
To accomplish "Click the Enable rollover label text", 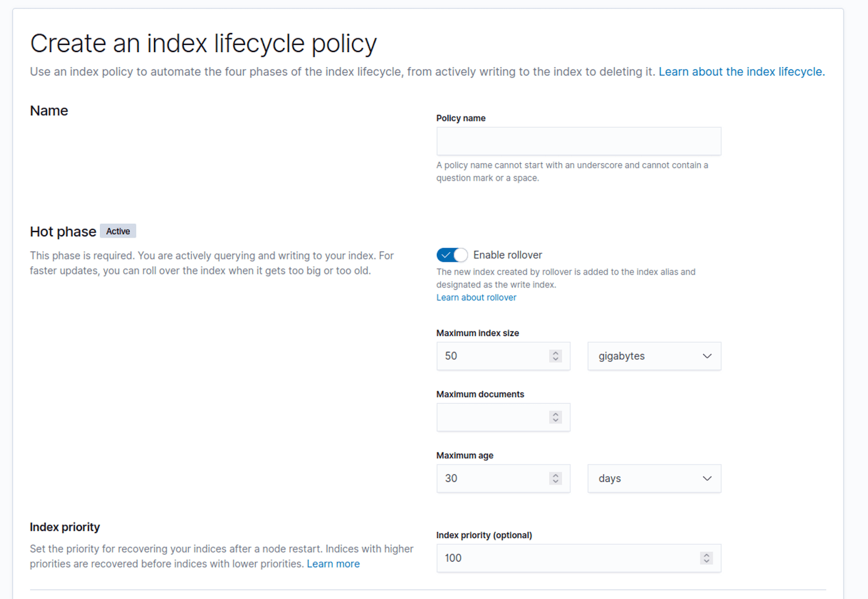I will (507, 255).
